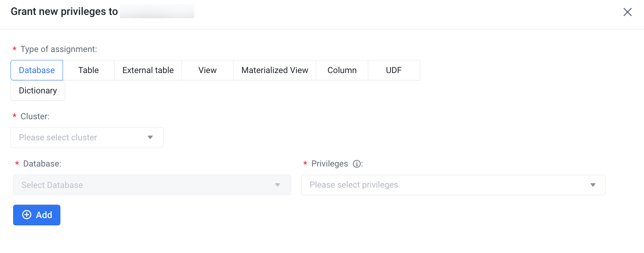Screen dimensions: 644x253
Task: Click the Privileges info icon
Action: pyautogui.click(x=357, y=164)
